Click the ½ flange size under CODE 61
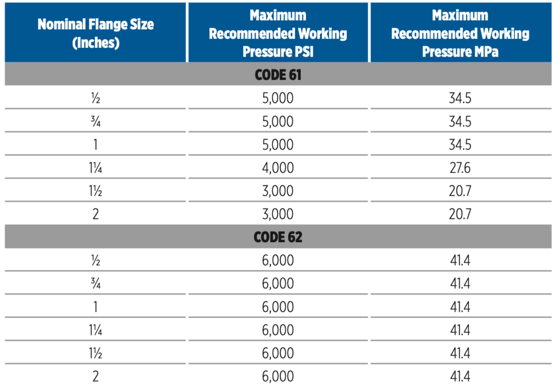558x392 pixels. (95, 98)
